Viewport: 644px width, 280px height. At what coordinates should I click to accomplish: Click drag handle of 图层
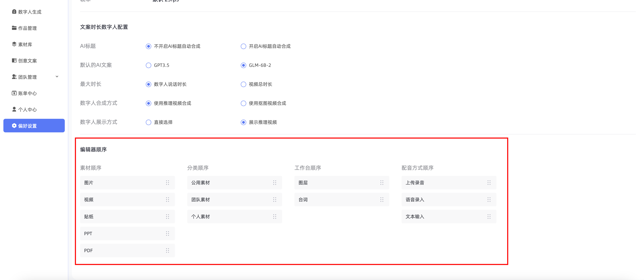382,183
